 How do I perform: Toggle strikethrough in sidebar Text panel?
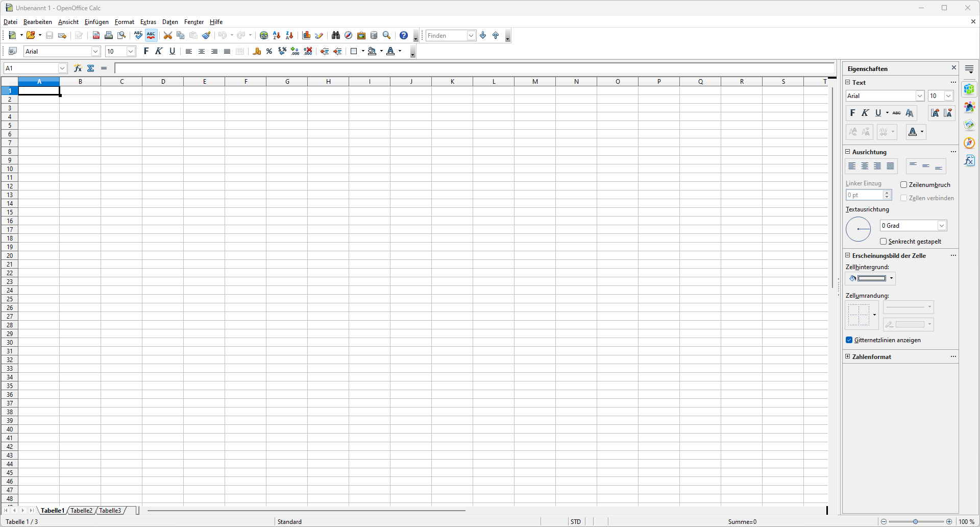click(896, 113)
